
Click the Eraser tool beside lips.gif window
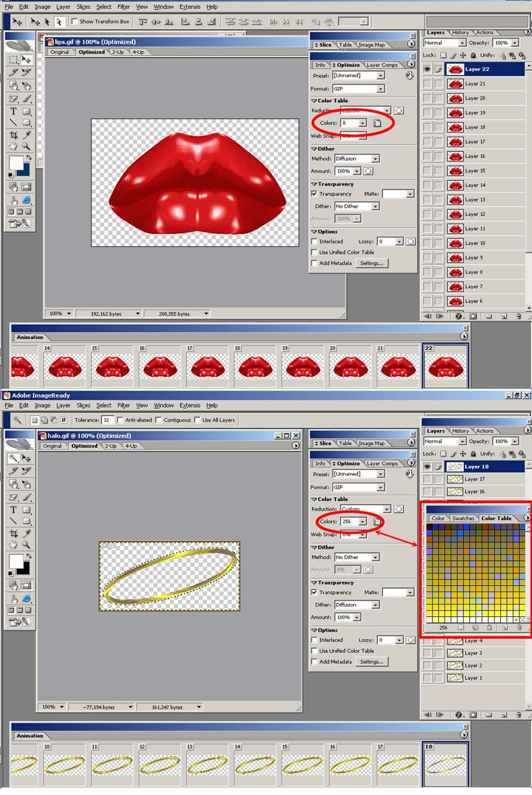tap(13, 99)
